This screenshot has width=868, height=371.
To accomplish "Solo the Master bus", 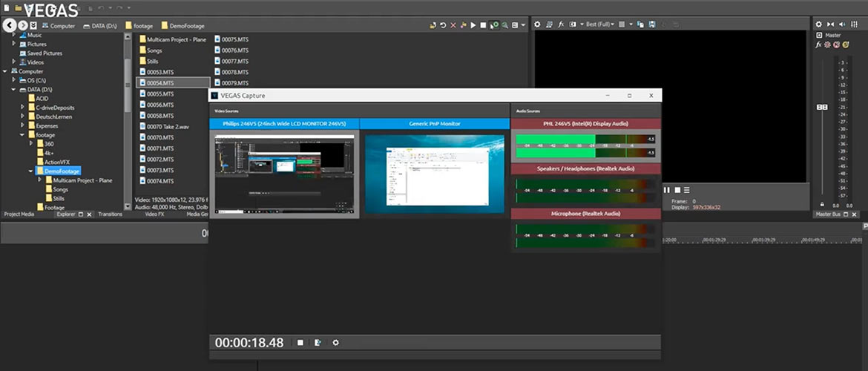I will (845, 45).
